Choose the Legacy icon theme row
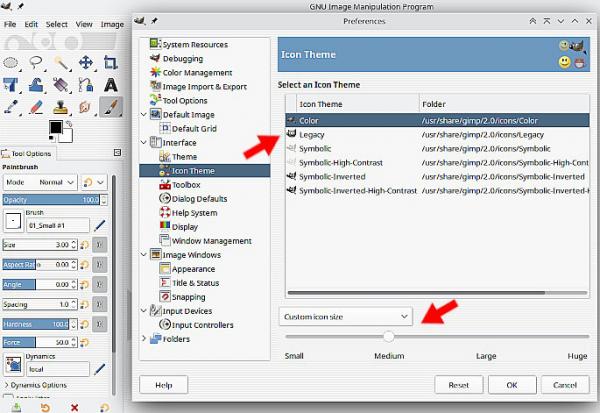The width and height of the screenshot is (600, 413). click(x=437, y=134)
